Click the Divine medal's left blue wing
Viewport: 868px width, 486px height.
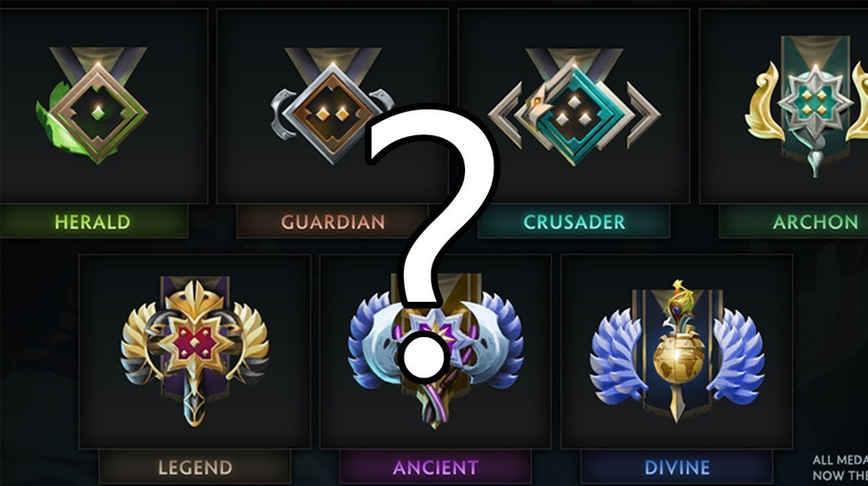click(618, 354)
